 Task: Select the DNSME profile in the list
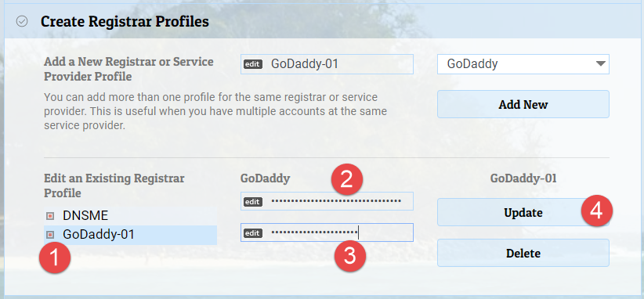131,216
